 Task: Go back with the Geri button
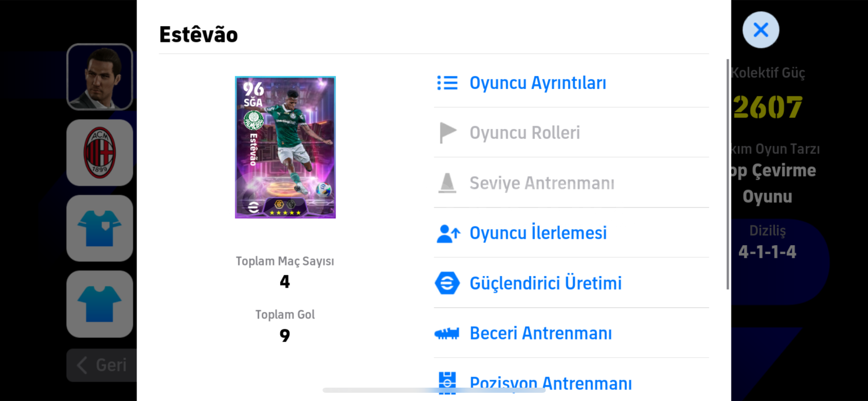click(x=102, y=365)
